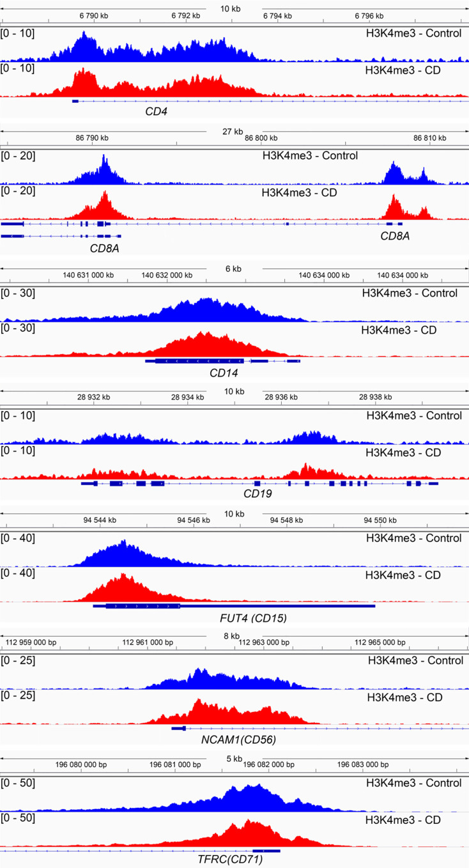Image resolution: width=469 pixels, height=868 pixels.
Task: Click the [0 - 50] range on the blue Control track
Action: pyautogui.click(x=18, y=783)
